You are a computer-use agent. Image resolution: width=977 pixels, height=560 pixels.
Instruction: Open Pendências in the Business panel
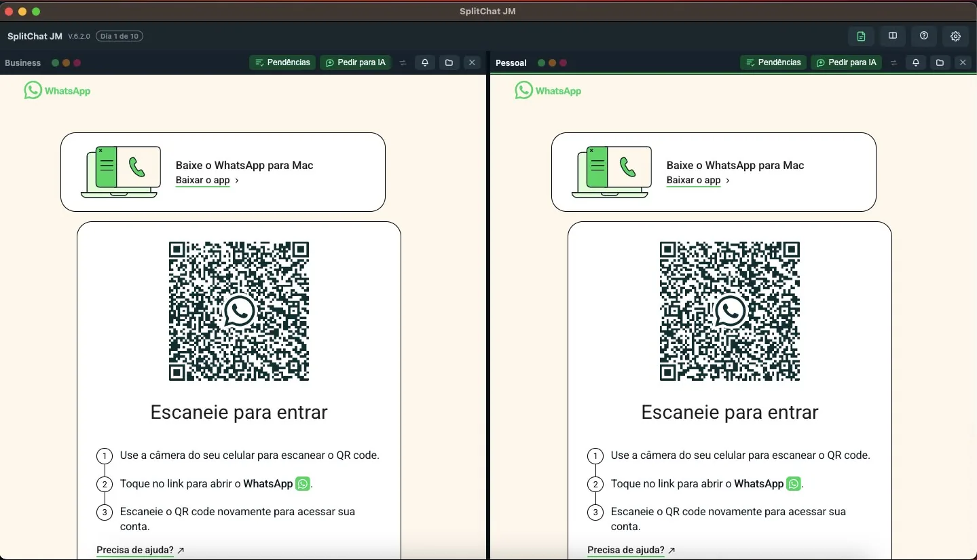[282, 62]
